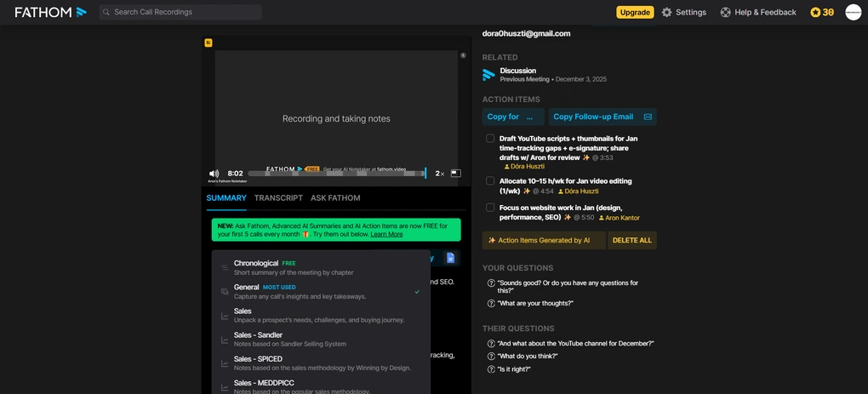Check the Focus on website work action item
The height and width of the screenshot is (394, 868).
pyautogui.click(x=490, y=208)
